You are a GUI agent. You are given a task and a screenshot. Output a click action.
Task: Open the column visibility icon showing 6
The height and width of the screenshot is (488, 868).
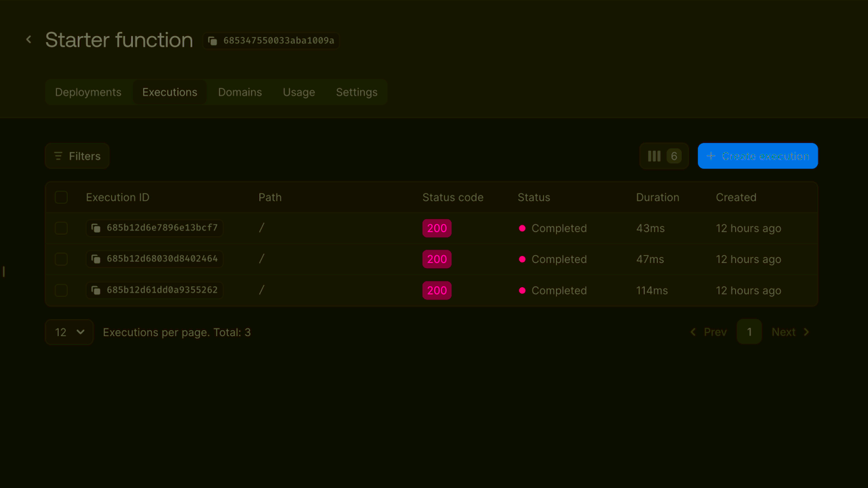click(663, 155)
